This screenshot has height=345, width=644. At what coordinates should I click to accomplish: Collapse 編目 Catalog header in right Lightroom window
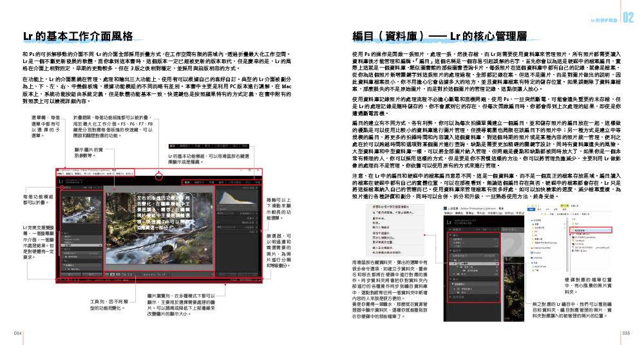[473, 235]
